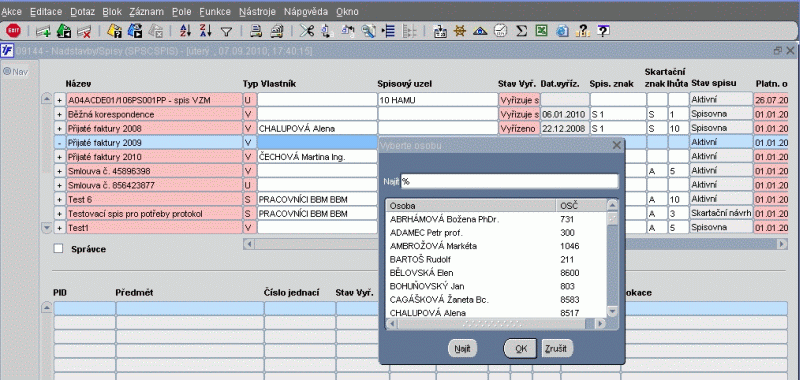This screenshot has height=380, width=800.
Task: Expand the Test 6 row
Action: 60,200
